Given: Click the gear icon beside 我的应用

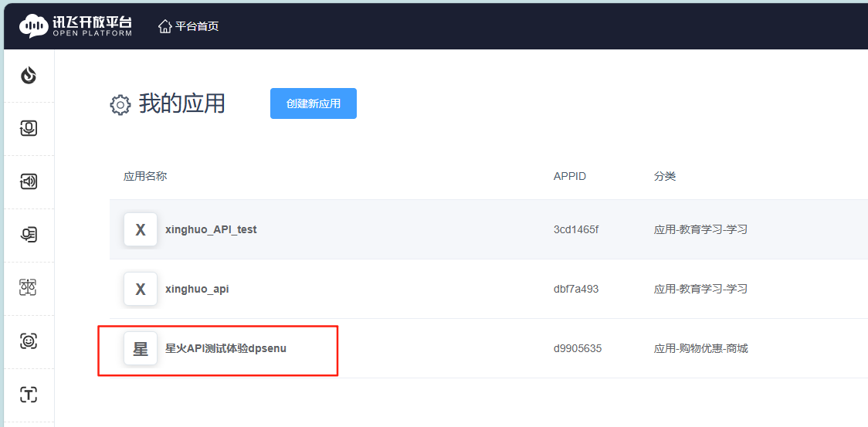Looking at the screenshot, I should [120, 105].
